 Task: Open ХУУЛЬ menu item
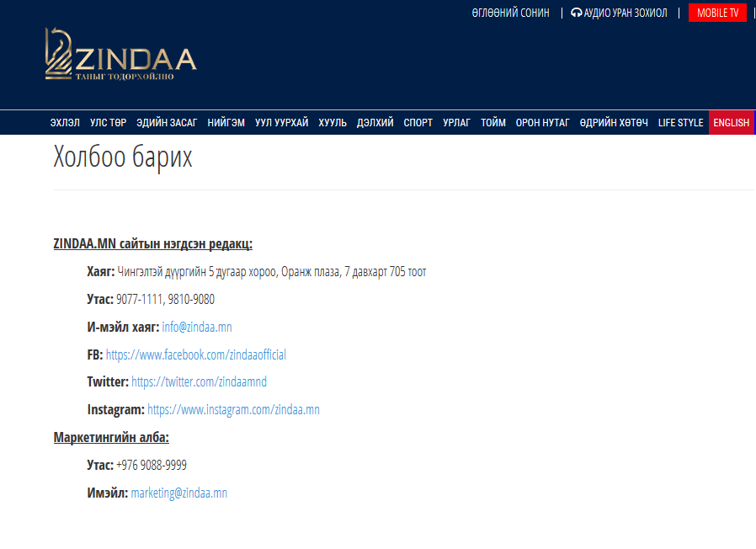pos(333,123)
